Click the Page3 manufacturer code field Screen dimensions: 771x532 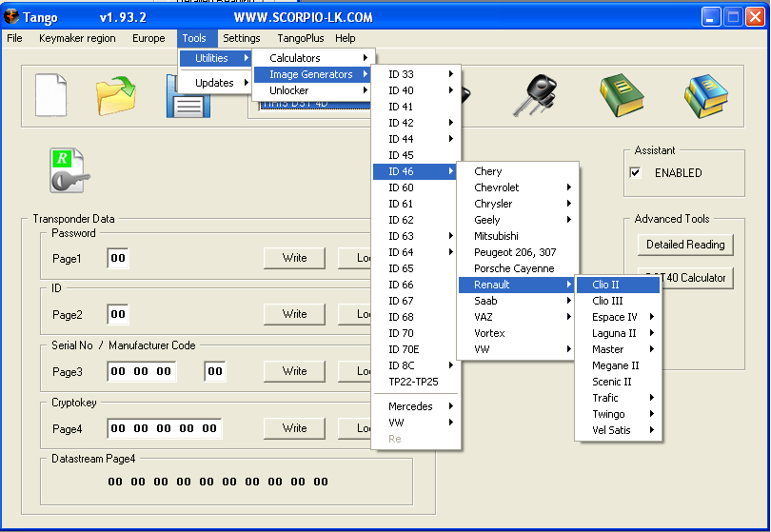pos(215,371)
